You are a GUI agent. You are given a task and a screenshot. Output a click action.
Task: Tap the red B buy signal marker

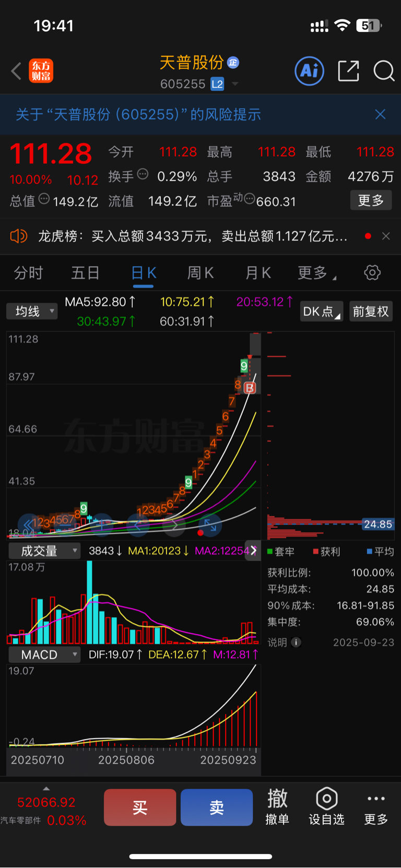pyautogui.click(x=250, y=388)
